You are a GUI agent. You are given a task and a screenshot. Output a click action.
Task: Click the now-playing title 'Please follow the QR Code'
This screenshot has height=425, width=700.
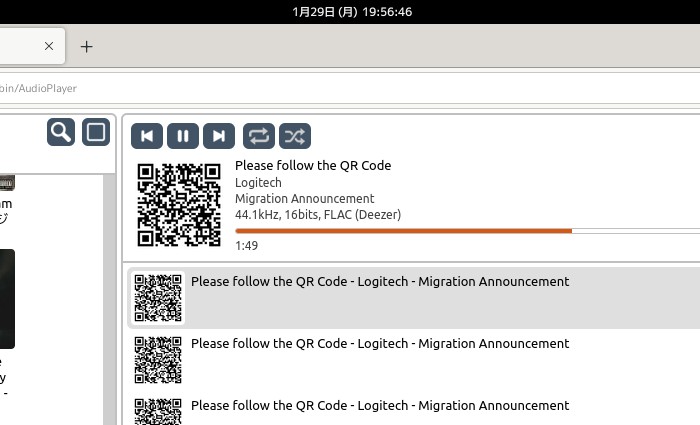pos(313,166)
